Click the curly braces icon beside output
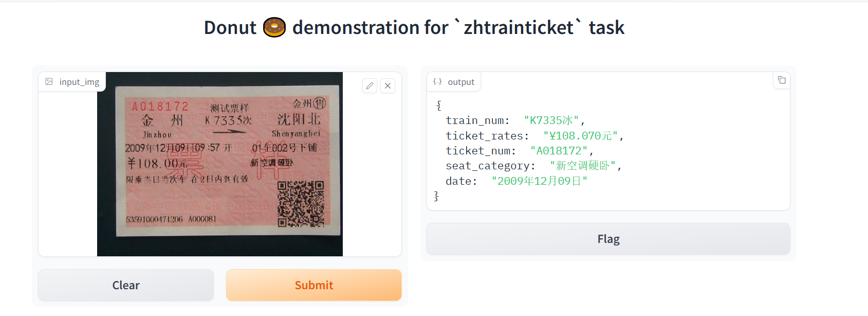The image size is (868, 316). tap(437, 82)
